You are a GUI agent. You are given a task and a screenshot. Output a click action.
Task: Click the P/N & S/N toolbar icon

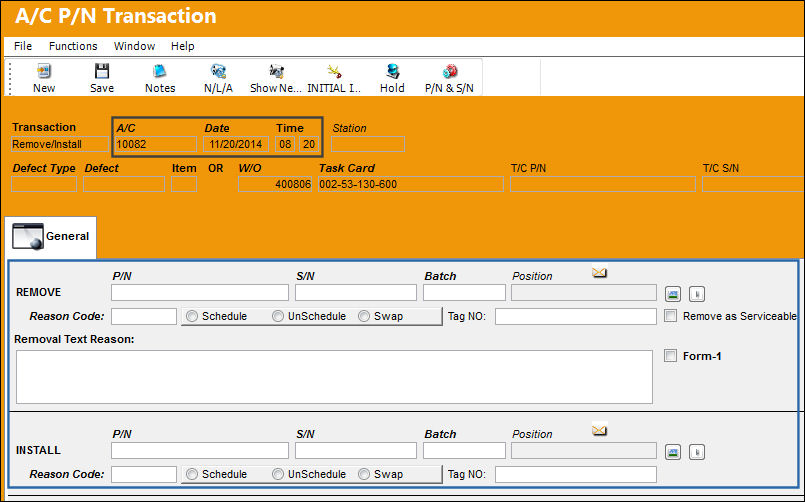click(x=450, y=71)
